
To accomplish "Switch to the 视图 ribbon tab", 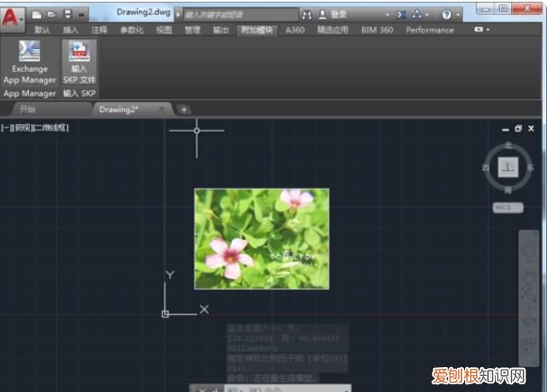I will [x=164, y=30].
